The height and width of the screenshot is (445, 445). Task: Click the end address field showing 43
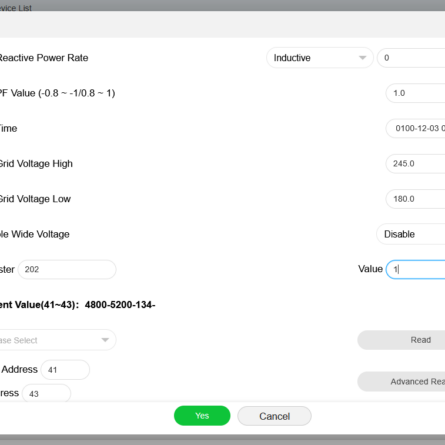point(47,393)
